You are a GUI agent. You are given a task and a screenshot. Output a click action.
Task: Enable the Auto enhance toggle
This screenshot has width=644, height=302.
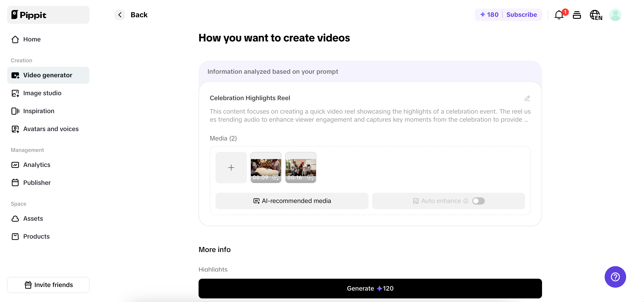coord(479,201)
